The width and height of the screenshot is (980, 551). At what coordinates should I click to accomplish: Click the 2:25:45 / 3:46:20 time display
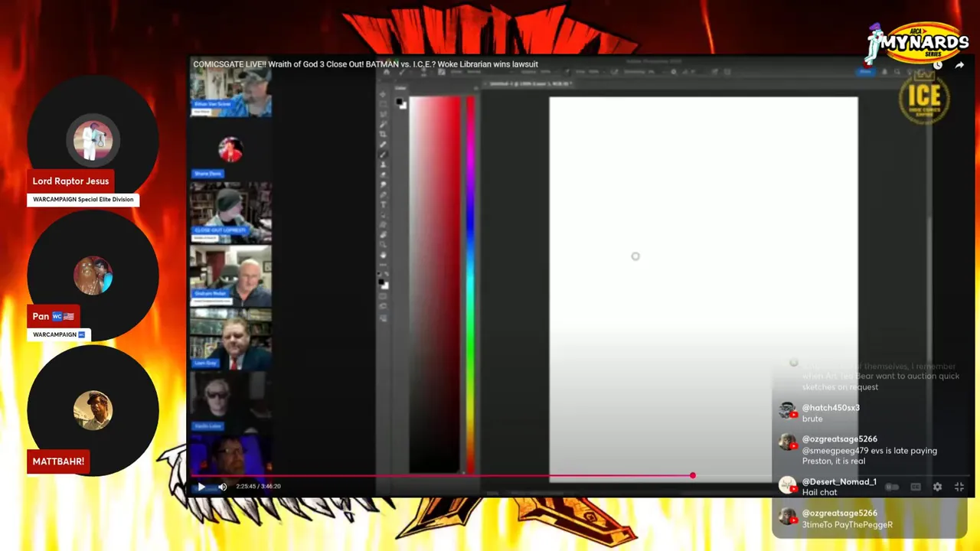tap(258, 486)
